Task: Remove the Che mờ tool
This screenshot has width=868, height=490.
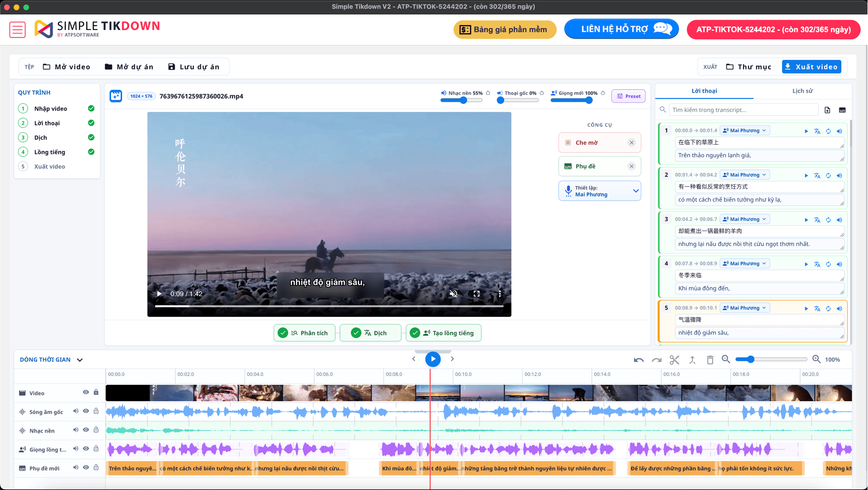Action: [x=632, y=143]
